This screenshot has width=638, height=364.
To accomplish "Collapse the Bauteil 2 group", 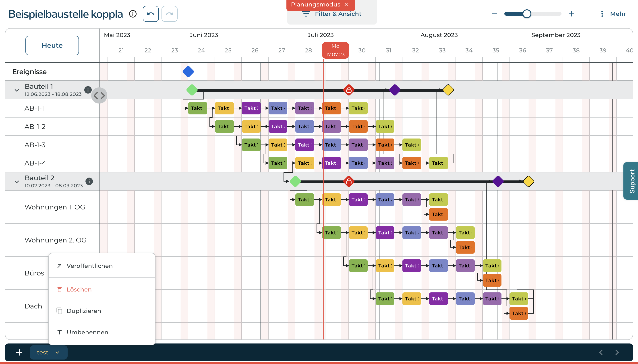I will tap(17, 182).
